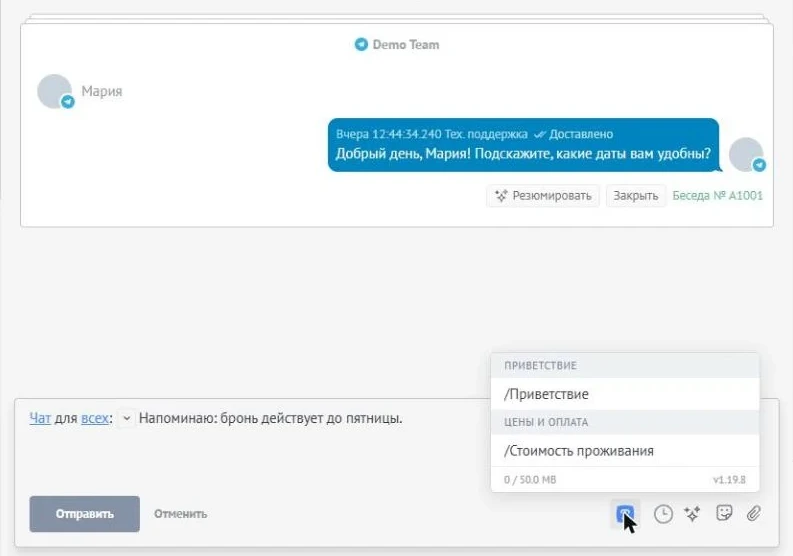Click the blue message bubble Добрый день
This screenshot has width=793, height=556.
point(523,145)
